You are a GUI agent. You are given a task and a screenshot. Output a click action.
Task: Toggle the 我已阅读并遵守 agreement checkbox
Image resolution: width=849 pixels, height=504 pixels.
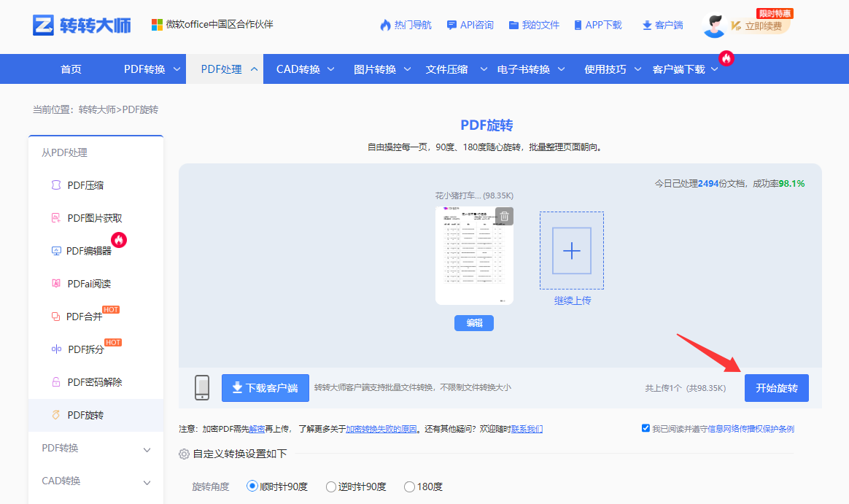[646, 428]
